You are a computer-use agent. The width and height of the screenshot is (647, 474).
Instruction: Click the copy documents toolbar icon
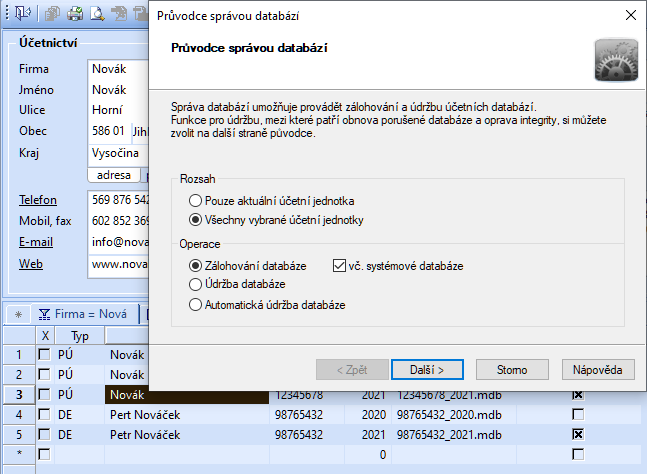tap(54, 13)
